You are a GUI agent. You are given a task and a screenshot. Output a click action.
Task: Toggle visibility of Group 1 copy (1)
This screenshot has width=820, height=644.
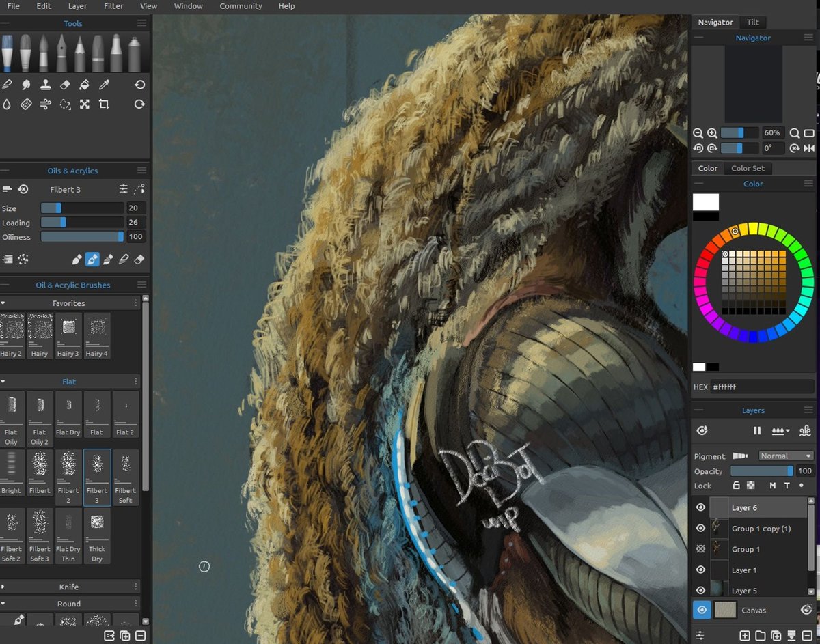[700, 528]
